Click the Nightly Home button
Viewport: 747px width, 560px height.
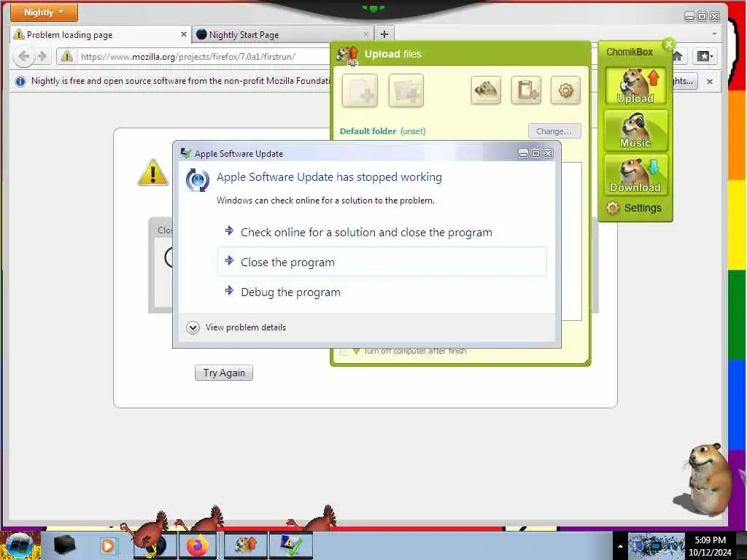[x=678, y=56]
